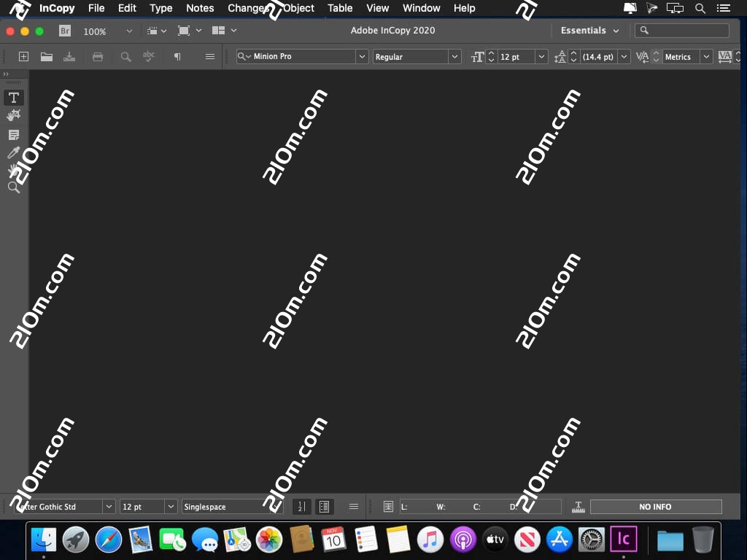Click the Check Spelling abc icon
The height and width of the screenshot is (560, 747).
pyautogui.click(x=149, y=56)
